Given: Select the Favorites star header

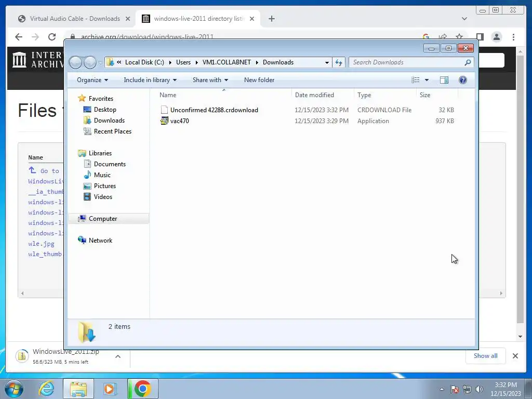Looking at the screenshot, I should pos(101,98).
